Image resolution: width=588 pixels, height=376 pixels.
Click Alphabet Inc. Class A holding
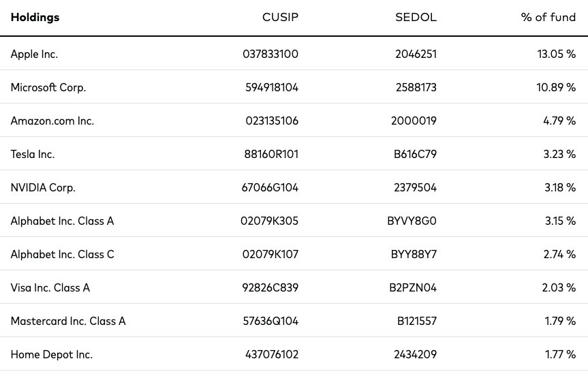[62, 221]
